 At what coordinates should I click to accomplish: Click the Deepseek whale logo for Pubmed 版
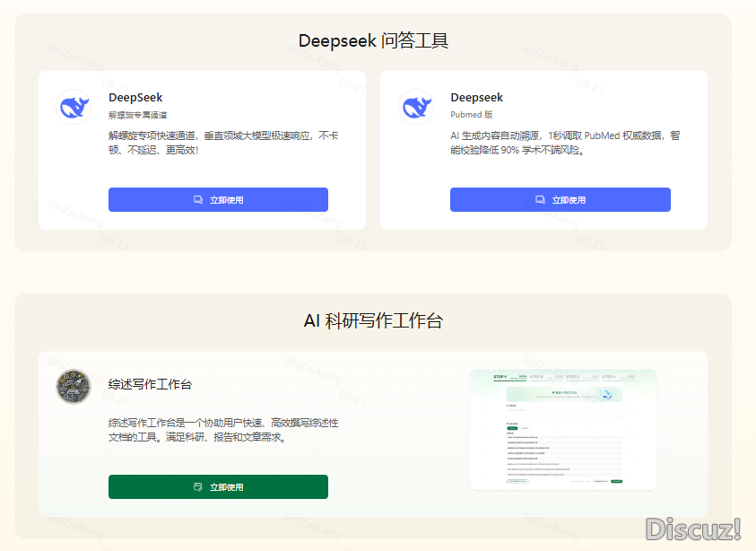point(415,107)
